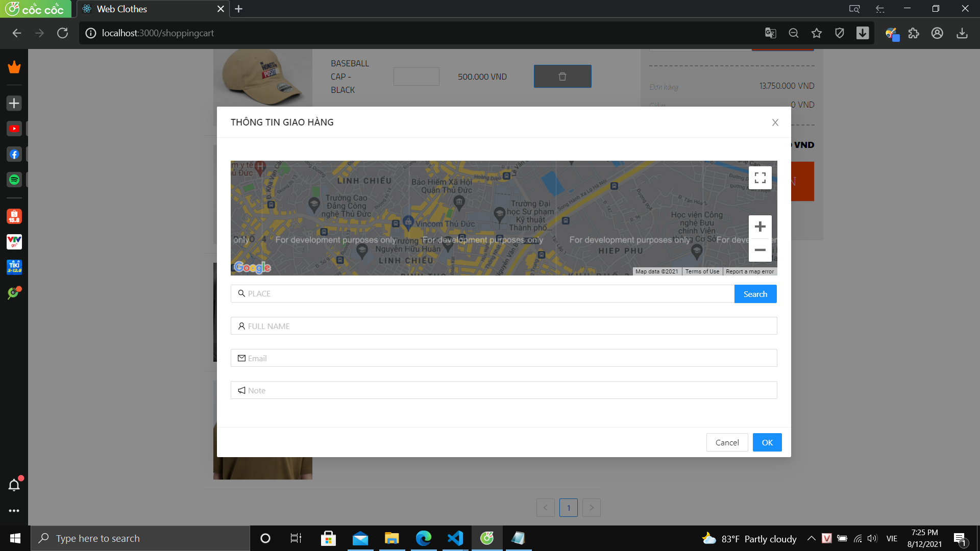Viewport: 980px width, 551px height.
Task: Add a new sidebar shortcut with plus
Action: (x=14, y=103)
